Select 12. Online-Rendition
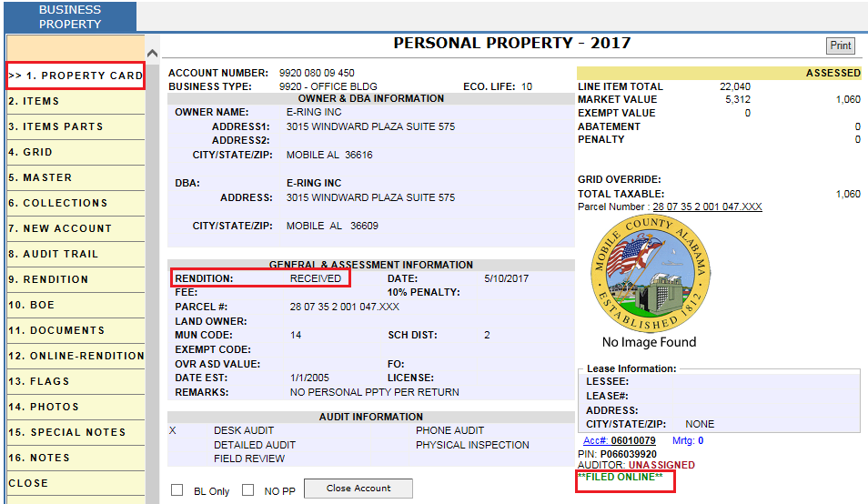The width and height of the screenshot is (868, 504). coord(76,356)
